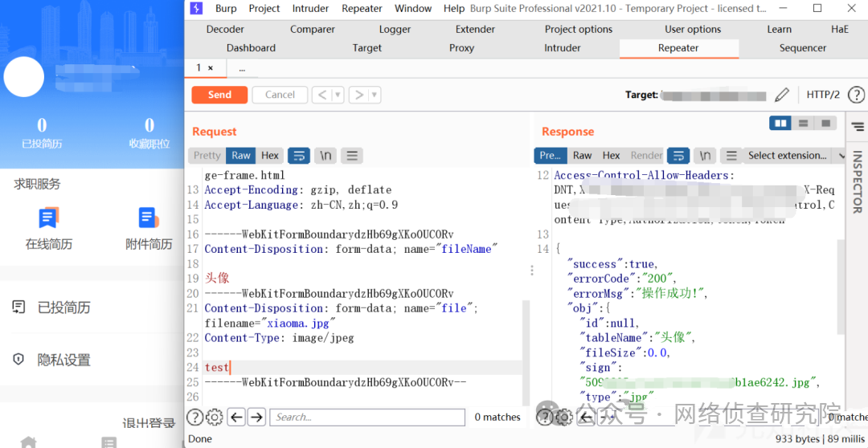868x448 pixels.
Task: Select top-bottom split layout view icon
Action: pos(803,123)
